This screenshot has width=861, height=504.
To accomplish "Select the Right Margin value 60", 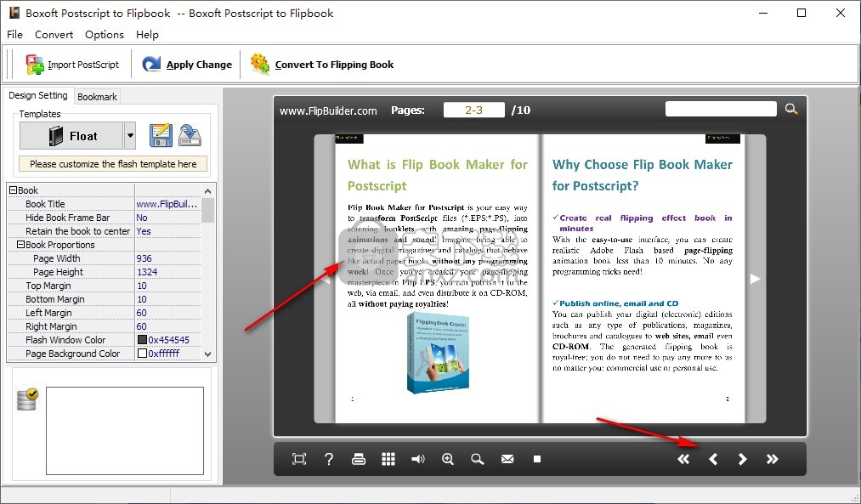I will tap(168, 326).
